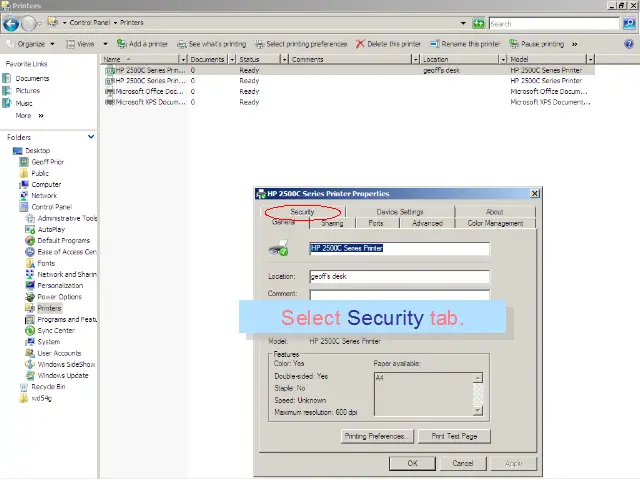Open the Comments column filter dropdown
Image resolution: width=640 pixels, height=480 pixels.
pos(415,60)
